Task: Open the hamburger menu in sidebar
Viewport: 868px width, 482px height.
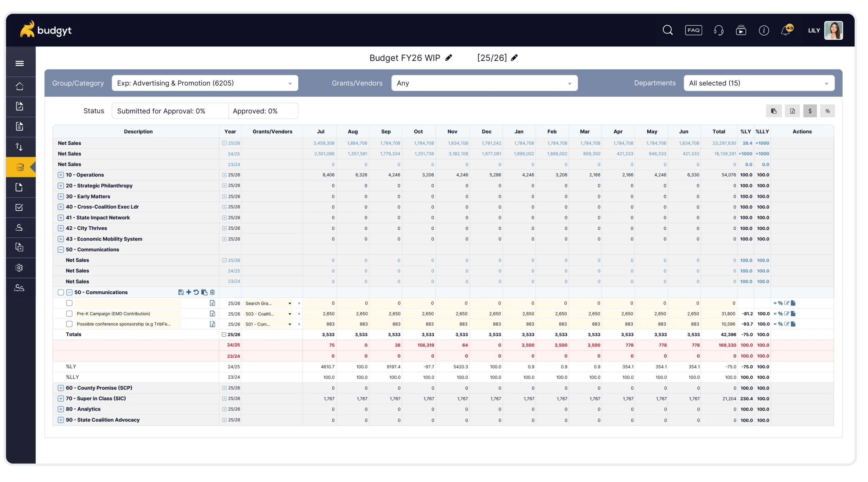Action: click(x=20, y=63)
